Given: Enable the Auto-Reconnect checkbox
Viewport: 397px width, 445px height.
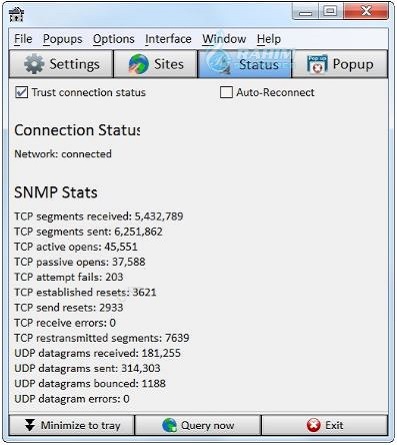Looking at the screenshot, I should click(226, 92).
